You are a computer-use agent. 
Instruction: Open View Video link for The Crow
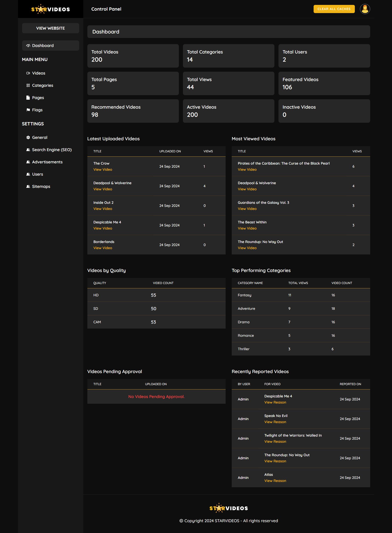click(x=102, y=169)
